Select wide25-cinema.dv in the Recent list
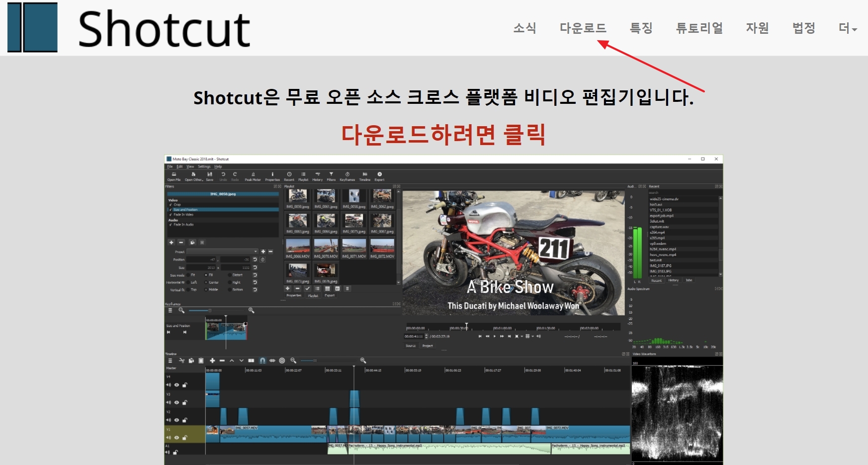 pyautogui.click(x=683, y=199)
